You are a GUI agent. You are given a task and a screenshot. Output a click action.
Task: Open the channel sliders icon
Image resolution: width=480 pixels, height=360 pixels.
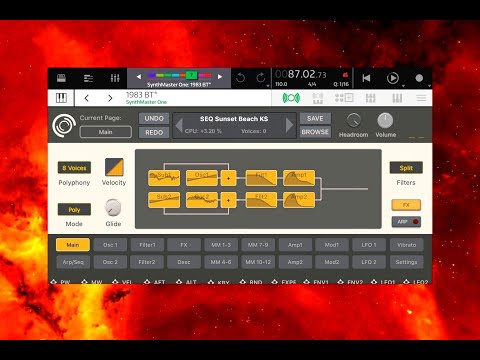(x=370, y=98)
